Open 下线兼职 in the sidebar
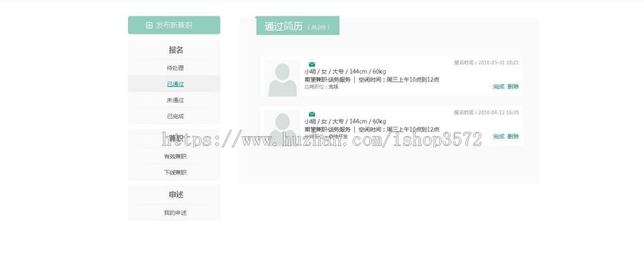644x275 pixels. click(x=175, y=173)
